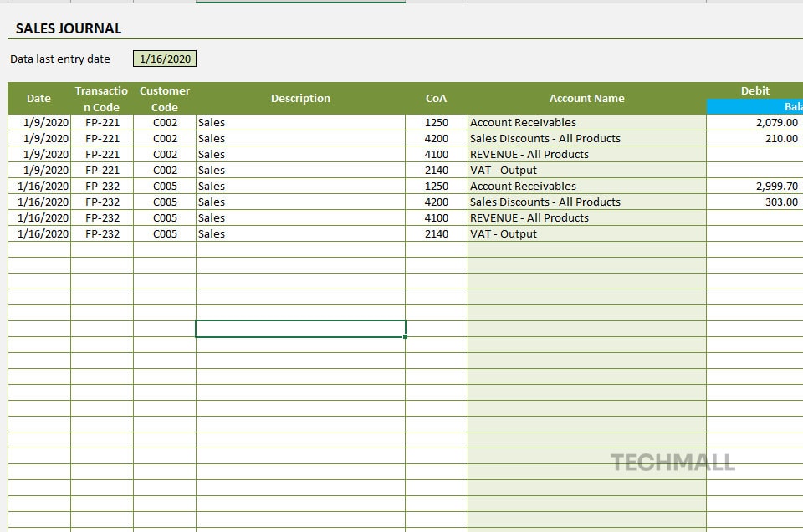Click the debit amount 2,079.00
The image size is (803, 532).
click(776, 122)
